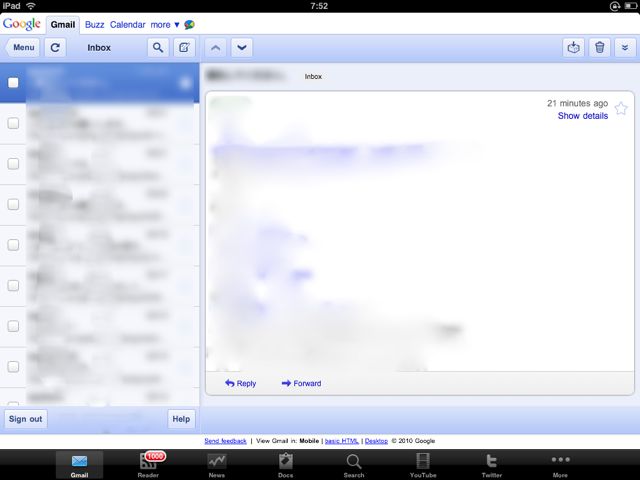
Task: Open More dots in bottom bar
Action: pos(560,465)
